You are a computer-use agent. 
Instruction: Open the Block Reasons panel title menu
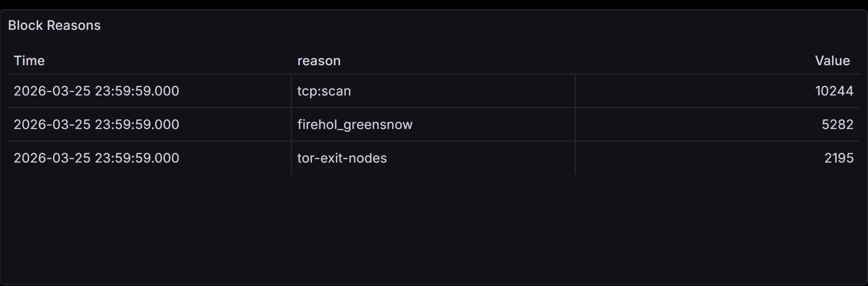[x=54, y=25]
